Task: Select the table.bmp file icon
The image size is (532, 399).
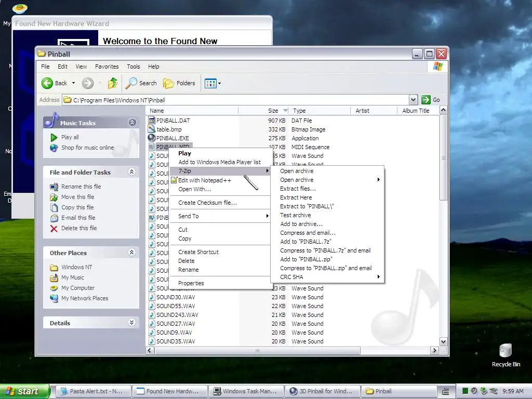Action: pos(152,129)
